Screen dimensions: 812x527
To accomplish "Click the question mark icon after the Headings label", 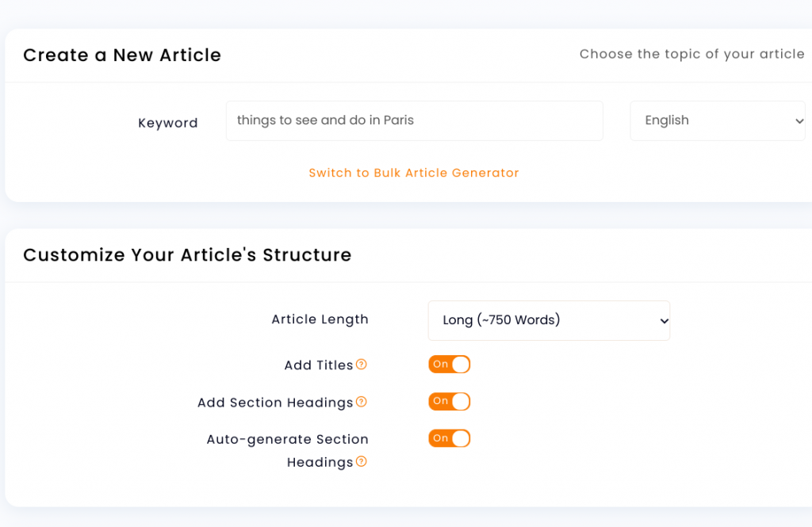I will [x=362, y=461].
